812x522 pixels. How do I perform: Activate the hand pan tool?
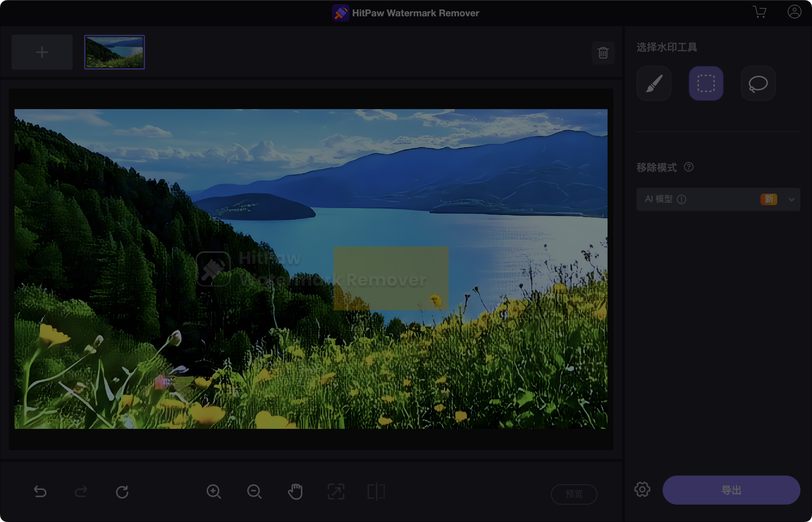point(295,492)
